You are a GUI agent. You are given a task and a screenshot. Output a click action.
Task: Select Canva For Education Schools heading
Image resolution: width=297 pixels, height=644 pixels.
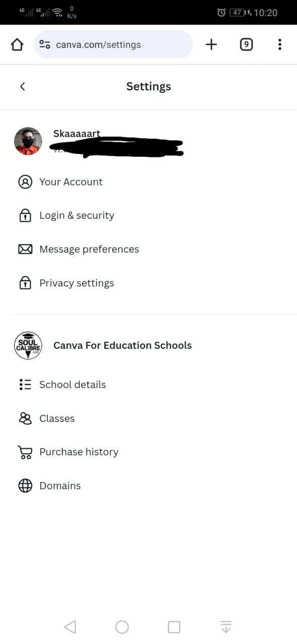click(123, 346)
